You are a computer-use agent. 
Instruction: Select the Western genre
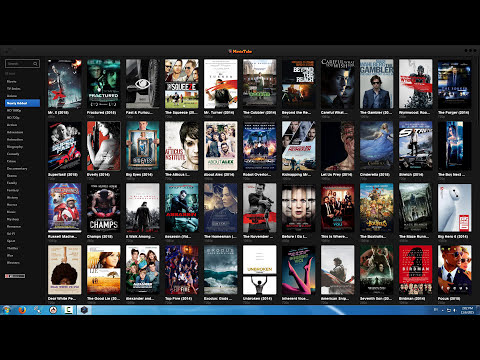point(13,263)
